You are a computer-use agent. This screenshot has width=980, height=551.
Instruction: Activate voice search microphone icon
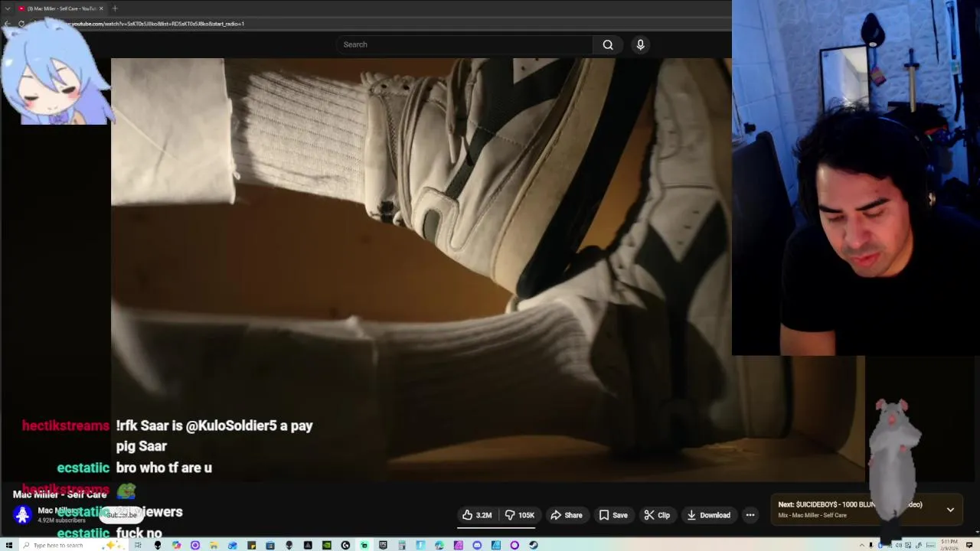coord(641,44)
